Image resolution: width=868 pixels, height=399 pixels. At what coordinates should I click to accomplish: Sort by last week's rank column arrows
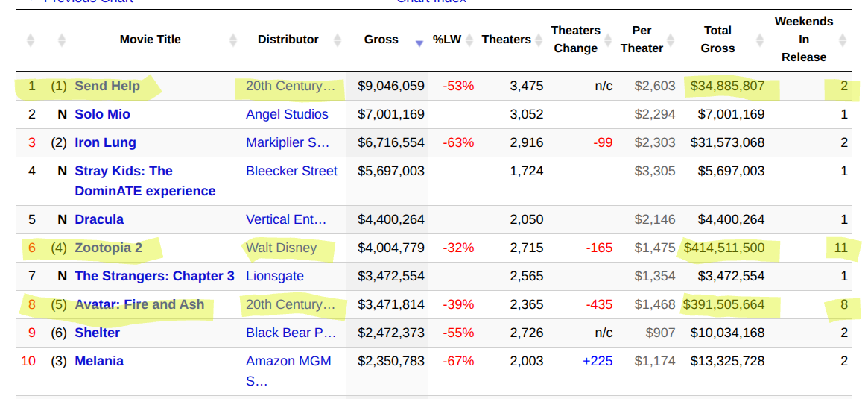(61, 40)
